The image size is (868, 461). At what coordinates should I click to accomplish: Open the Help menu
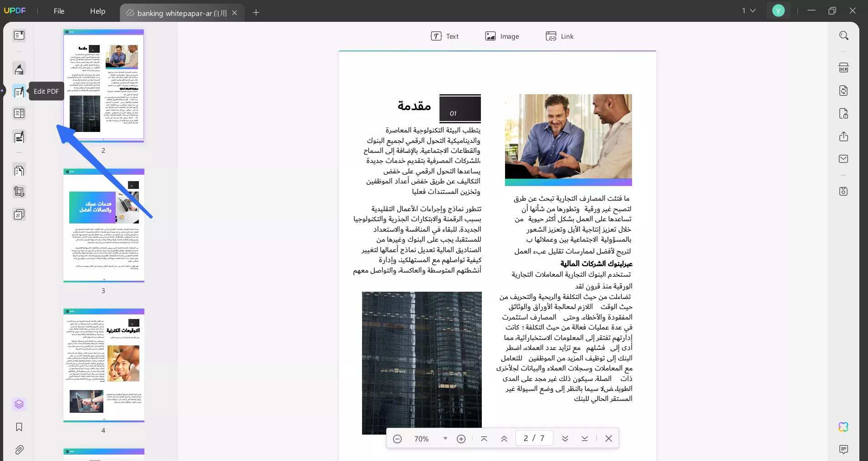(x=98, y=11)
